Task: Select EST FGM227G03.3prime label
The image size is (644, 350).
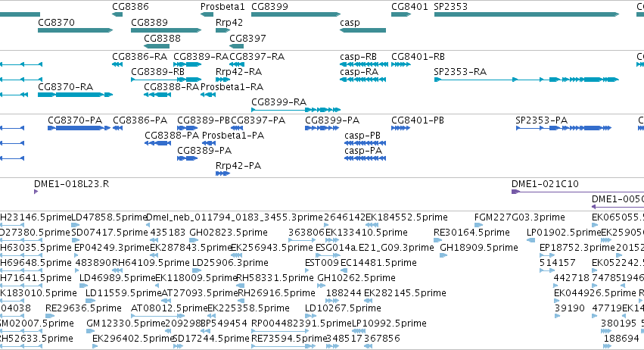Action: tap(520, 217)
